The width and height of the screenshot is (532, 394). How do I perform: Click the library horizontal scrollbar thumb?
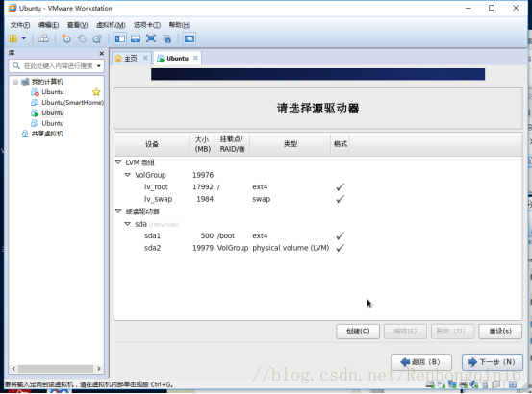[56, 369]
